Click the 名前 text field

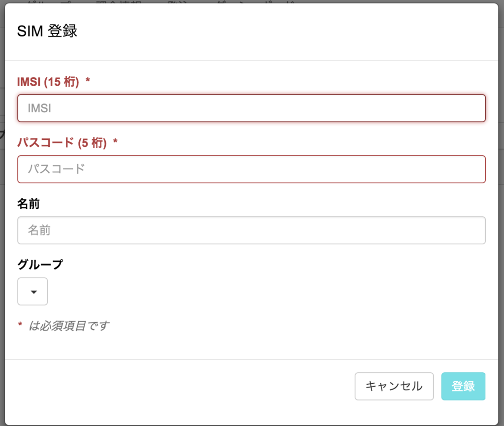coord(251,230)
